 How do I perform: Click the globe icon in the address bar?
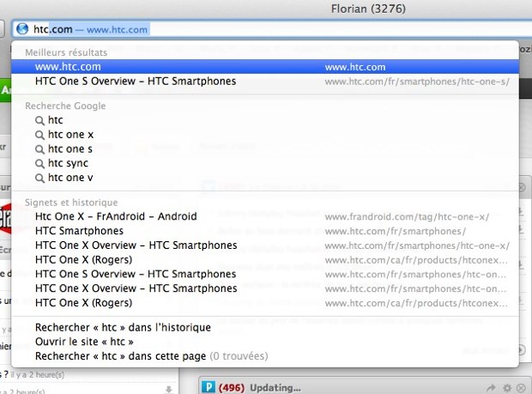pyautogui.click(x=22, y=29)
